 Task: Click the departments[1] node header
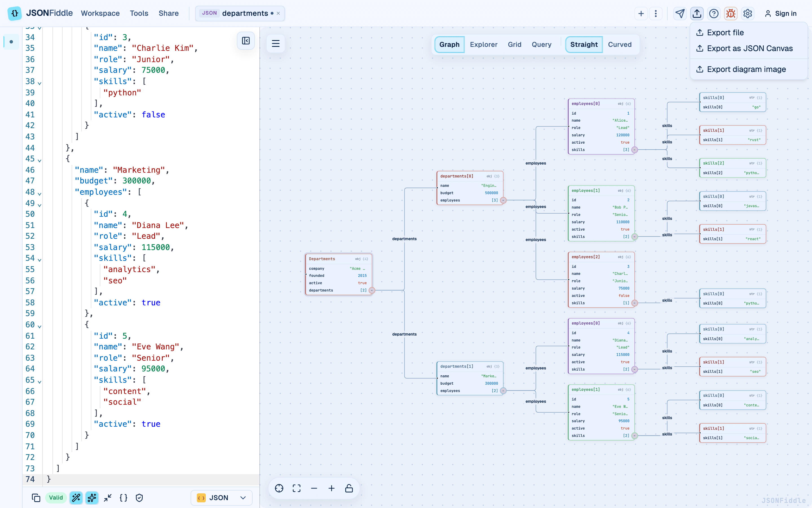pos(470,366)
